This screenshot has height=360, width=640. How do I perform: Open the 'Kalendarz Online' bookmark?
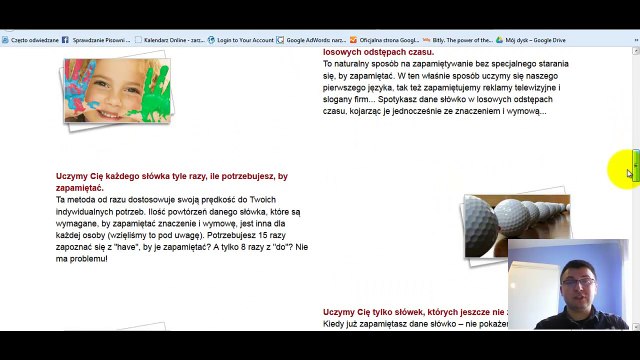pos(170,40)
